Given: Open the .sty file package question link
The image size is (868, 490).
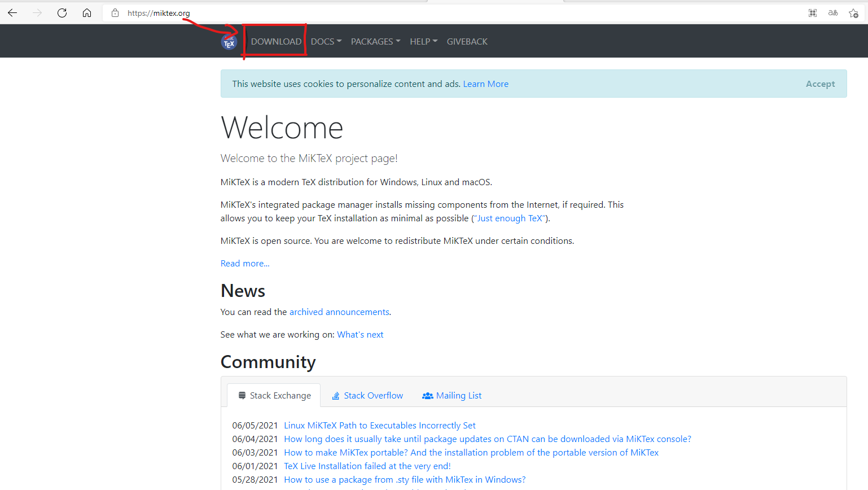Looking at the screenshot, I should 405,480.
